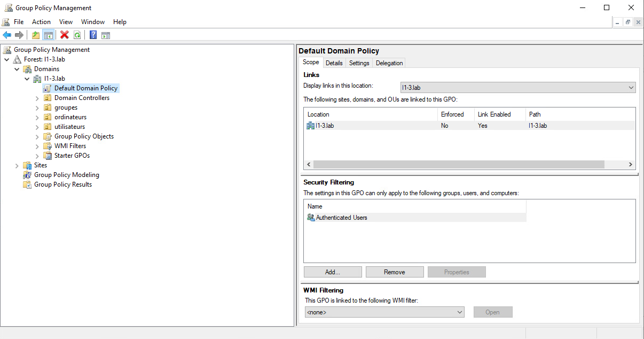Sort by the Enforced column header
The image size is (644, 339).
pos(455,114)
